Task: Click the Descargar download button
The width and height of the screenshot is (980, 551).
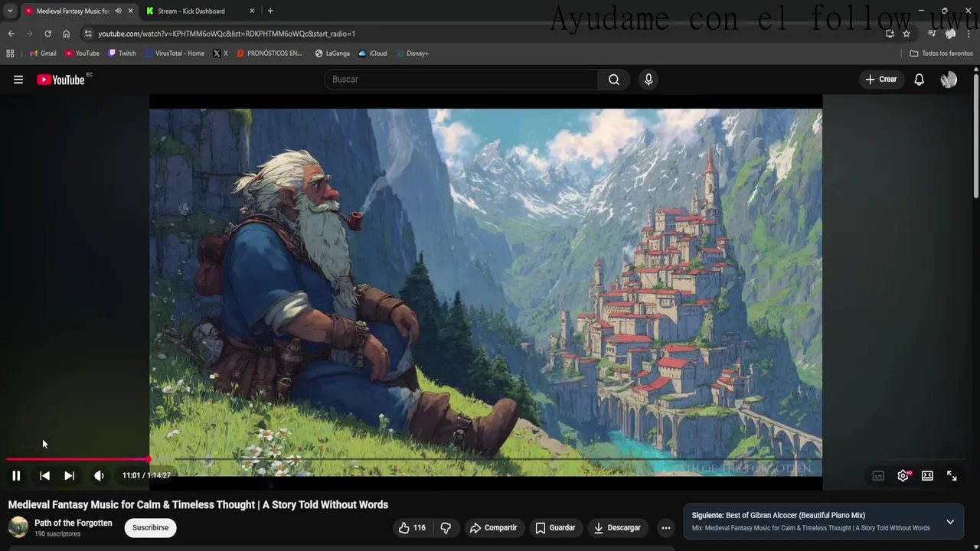Action: pyautogui.click(x=617, y=528)
